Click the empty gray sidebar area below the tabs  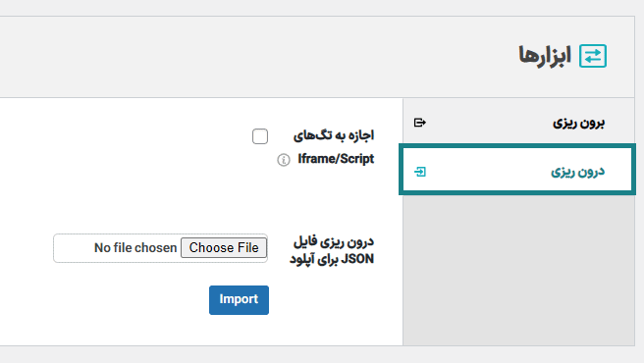(518, 269)
